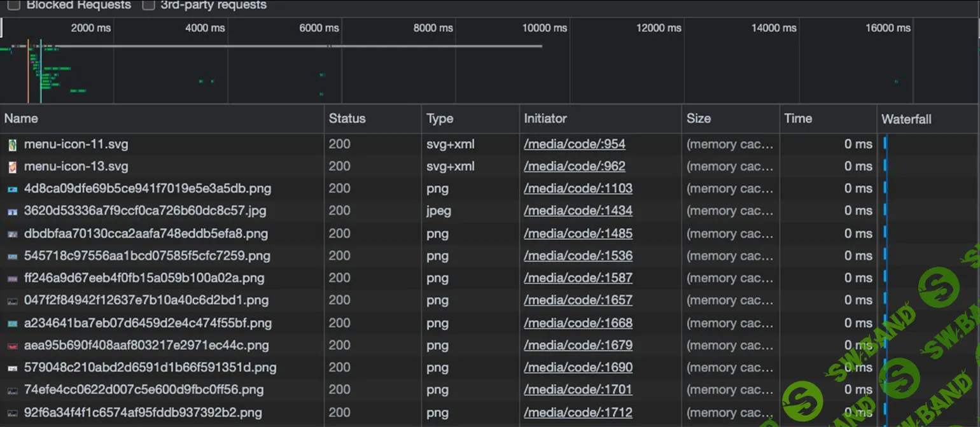Click the Waterfall column header

[x=906, y=119]
